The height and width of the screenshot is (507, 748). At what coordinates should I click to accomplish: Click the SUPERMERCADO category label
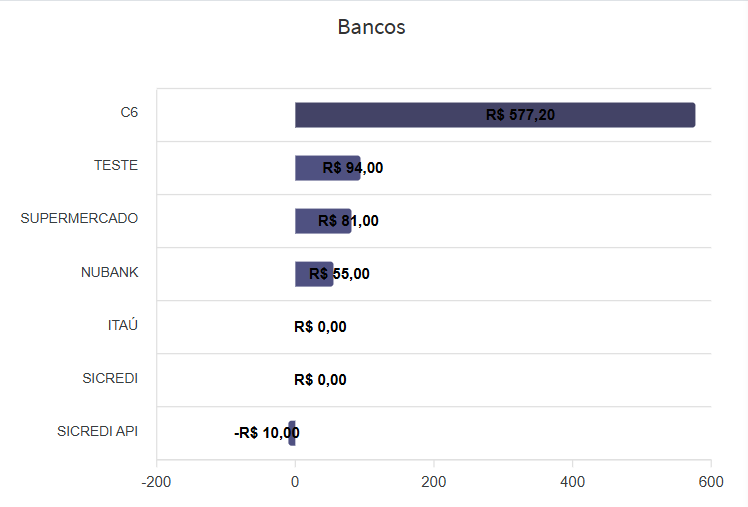pyautogui.click(x=79, y=218)
